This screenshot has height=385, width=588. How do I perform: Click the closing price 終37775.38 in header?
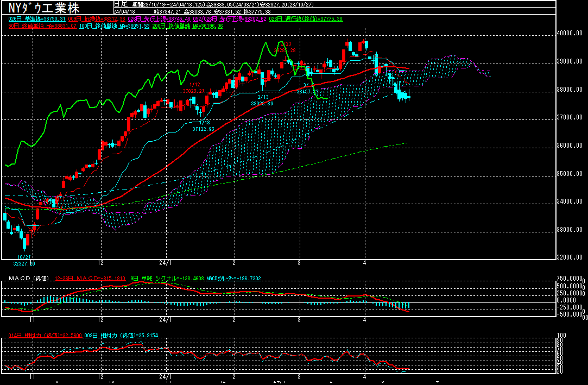pos(257,11)
